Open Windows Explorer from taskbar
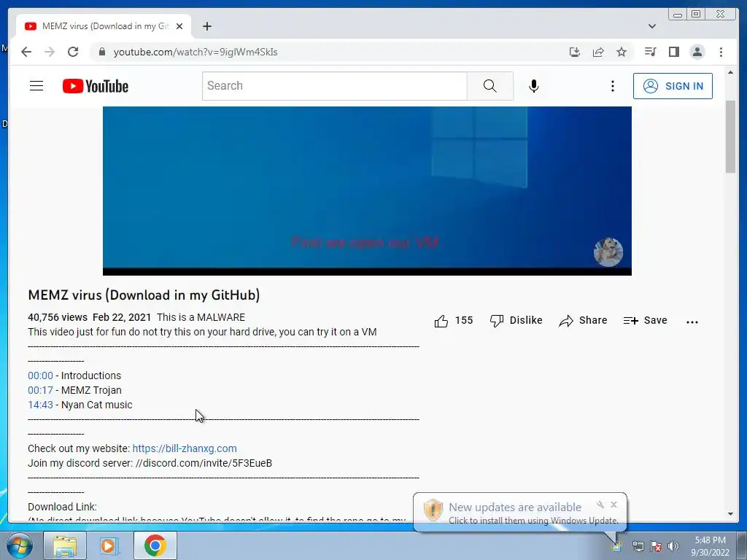Image resolution: width=747 pixels, height=560 pixels. coord(65,545)
